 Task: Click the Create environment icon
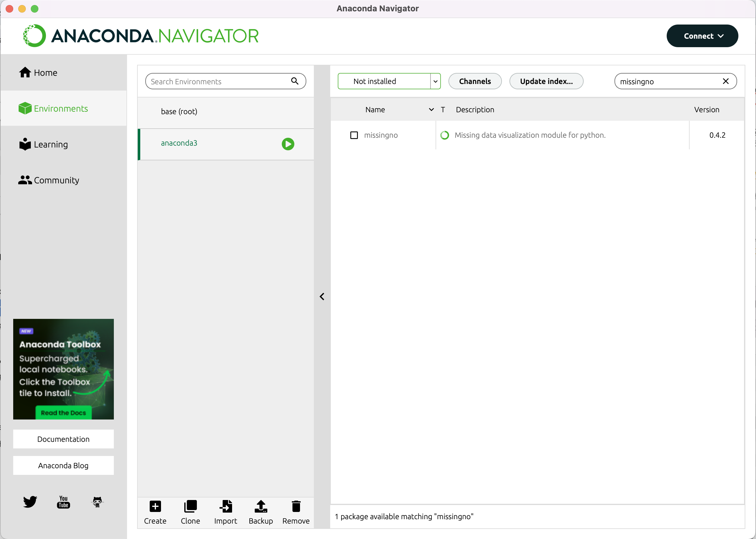point(155,507)
